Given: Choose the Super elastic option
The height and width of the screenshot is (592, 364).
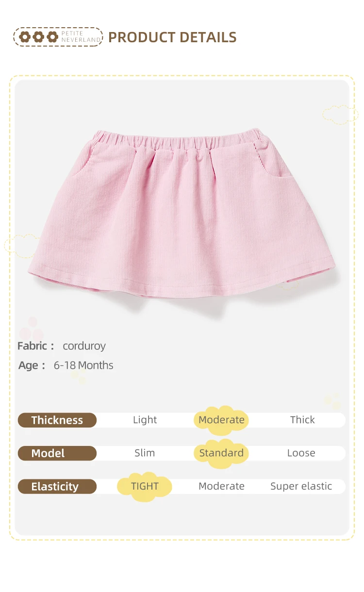Looking at the screenshot, I should 301,486.
